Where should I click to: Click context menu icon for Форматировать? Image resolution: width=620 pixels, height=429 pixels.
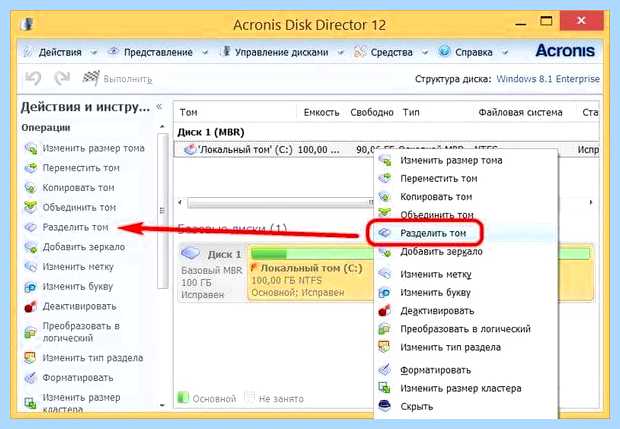(385, 370)
